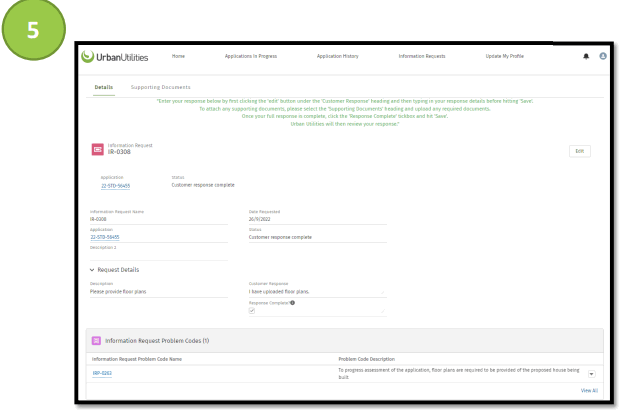Open Information Requests menu item
This screenshot has width=625, height=419.
[422, 56]
